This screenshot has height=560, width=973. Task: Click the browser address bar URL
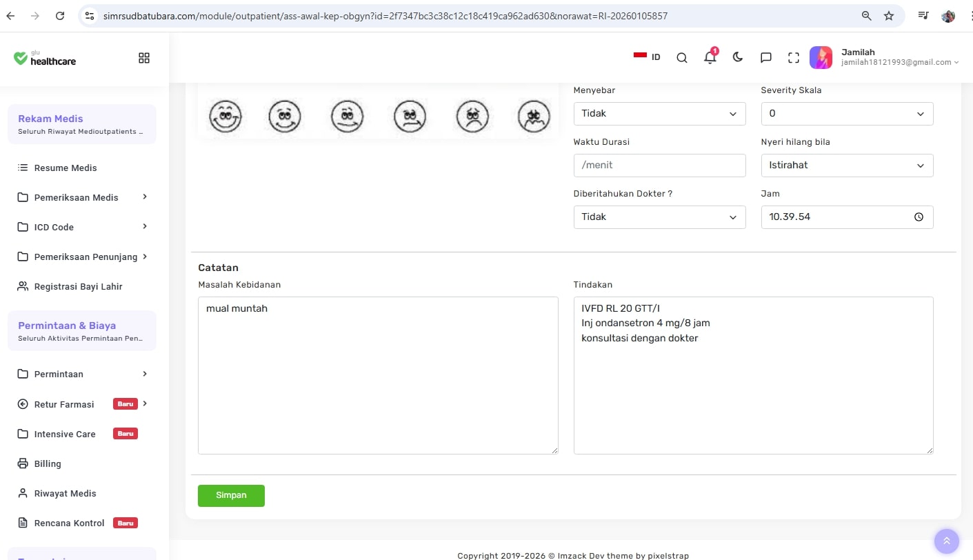pyautogui.click(x=385, y=16)
